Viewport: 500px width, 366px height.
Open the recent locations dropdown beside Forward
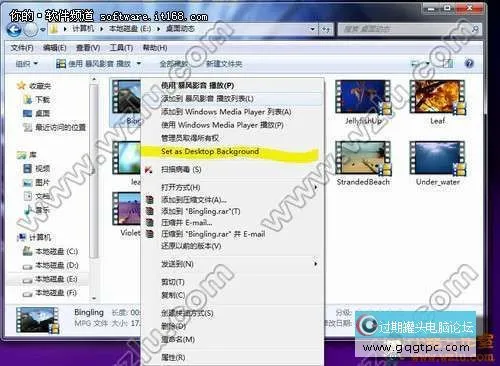43,30
